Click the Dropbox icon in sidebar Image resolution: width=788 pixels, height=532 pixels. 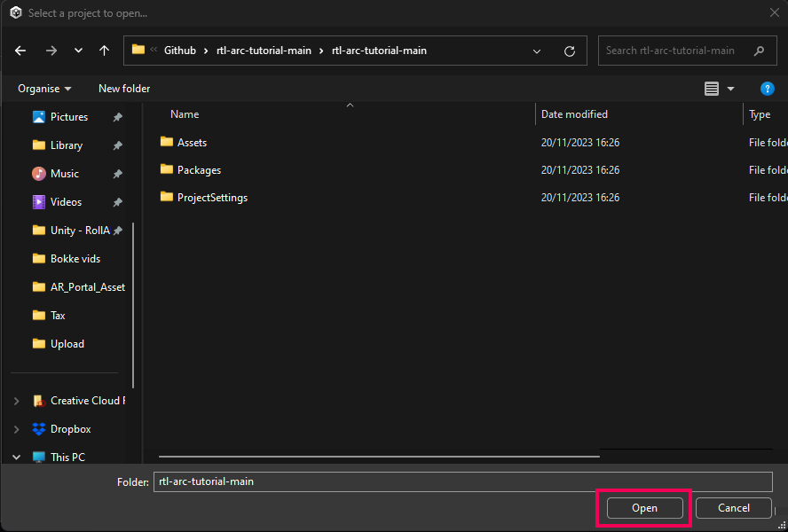point(39,429)
